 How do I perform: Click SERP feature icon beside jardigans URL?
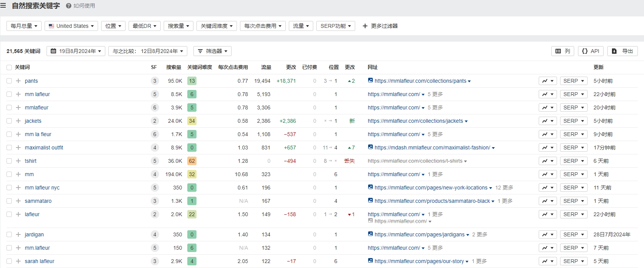point(370,234)
